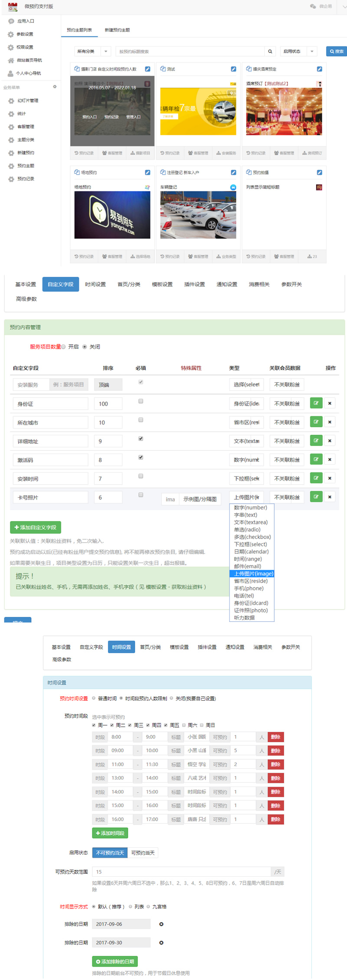
Task: Click edit icon on 测试 card
Action: (x=233, y=69)
